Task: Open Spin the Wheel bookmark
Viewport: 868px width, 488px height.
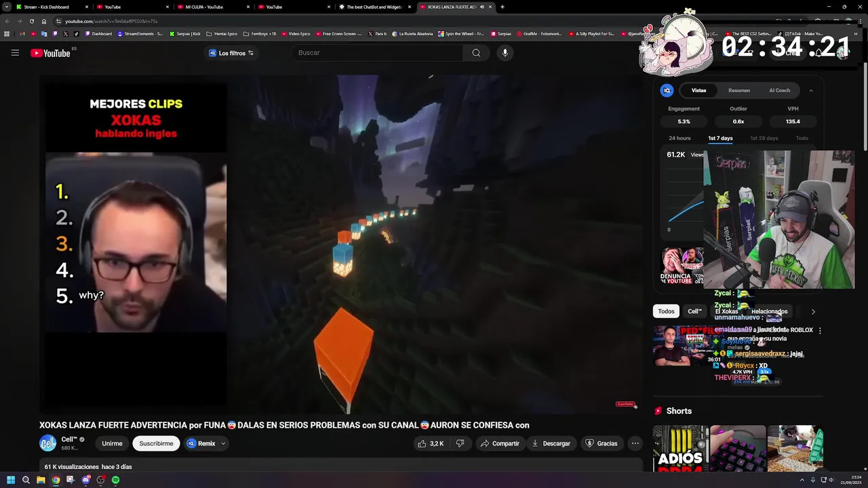Action: click(461, 33)
